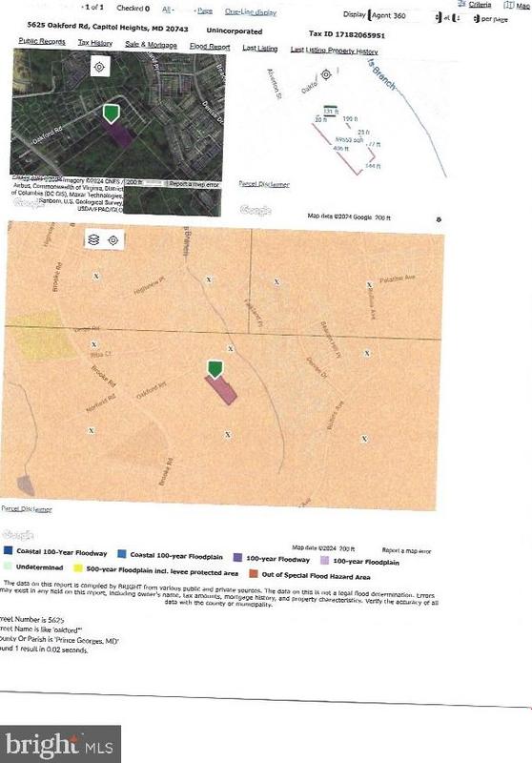
Task: Click the 100-year Floodway purple legend swatch
Action: point(237,558)
